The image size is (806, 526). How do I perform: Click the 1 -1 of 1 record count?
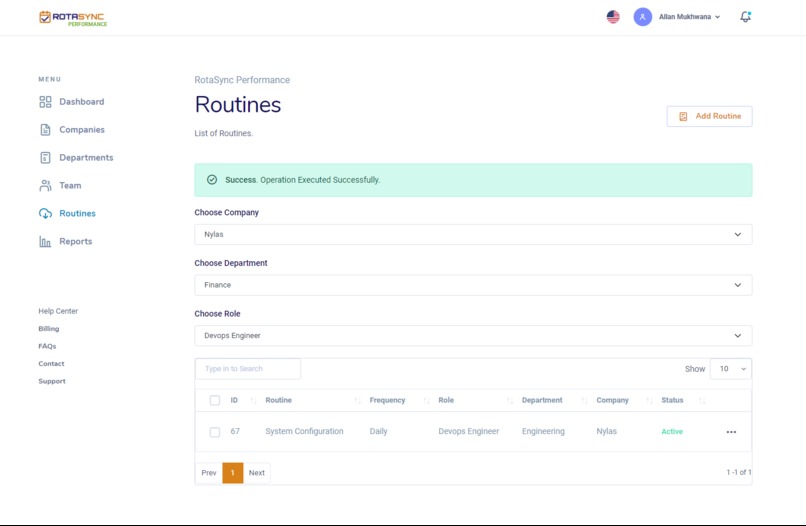(x=739, y=472)
